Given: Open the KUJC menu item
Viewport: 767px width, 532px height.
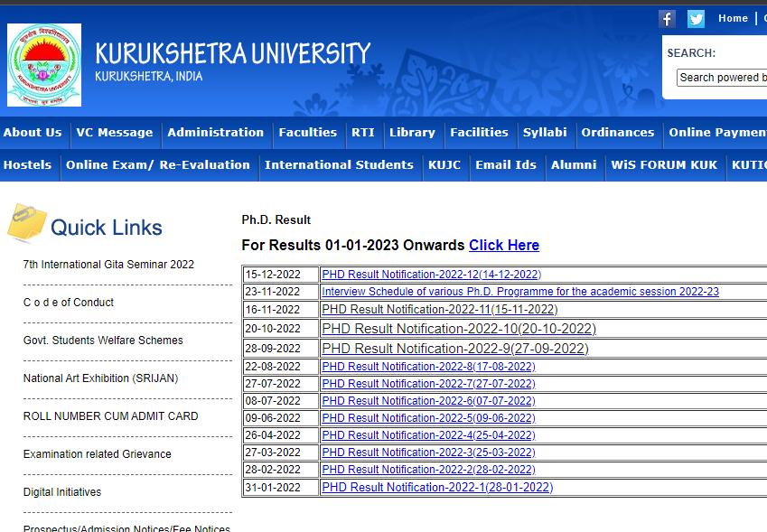Looking at the screenshot, I should click(444, 164).
